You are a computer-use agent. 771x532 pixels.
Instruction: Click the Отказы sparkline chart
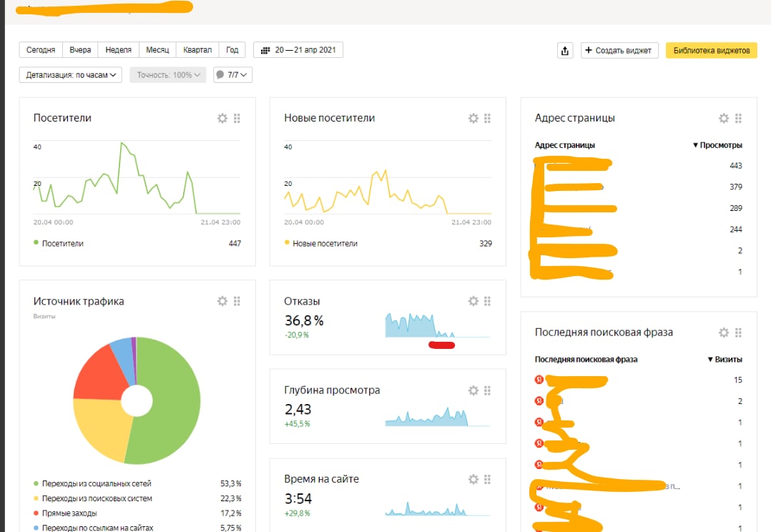point(438,325)
